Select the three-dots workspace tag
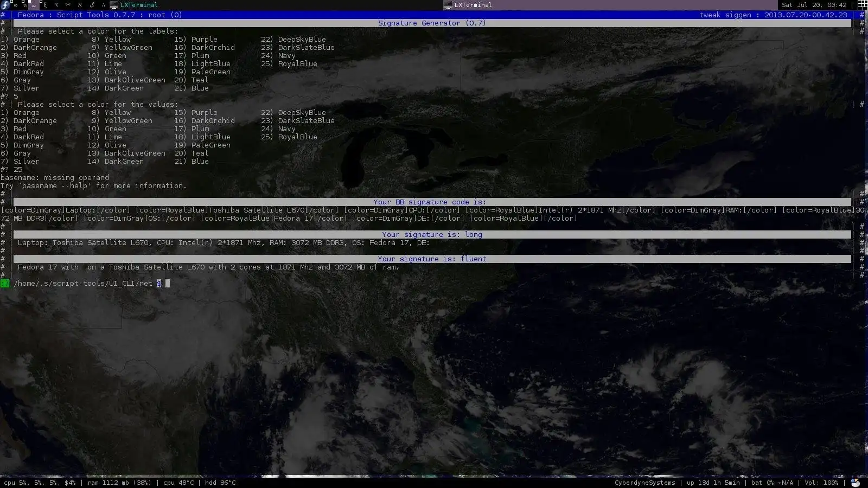 [x=103, y=5]
